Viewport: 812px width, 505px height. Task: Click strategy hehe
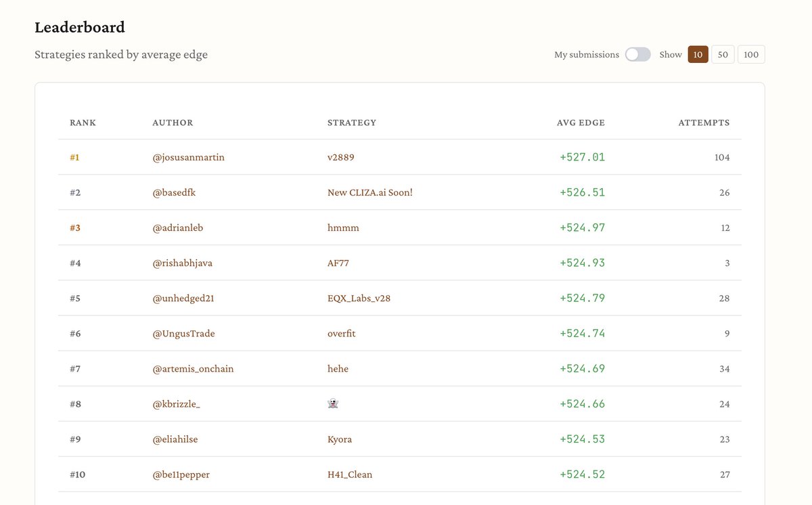pos(338,368)
